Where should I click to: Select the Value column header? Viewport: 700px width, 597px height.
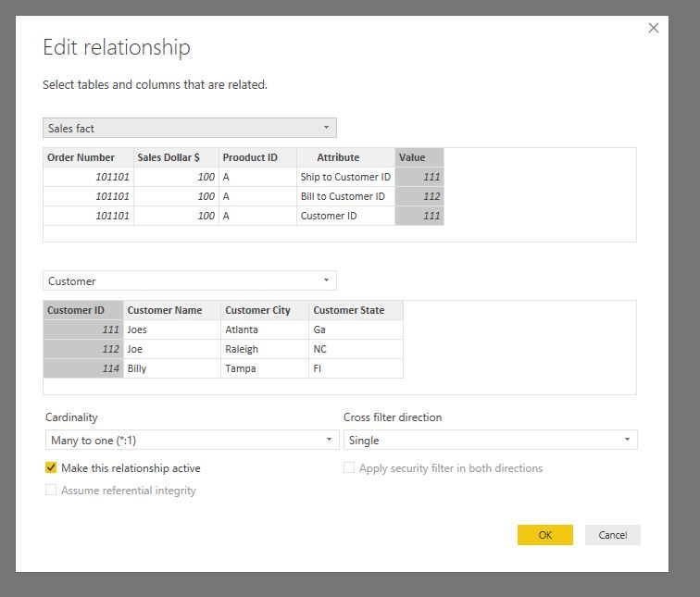419,157
